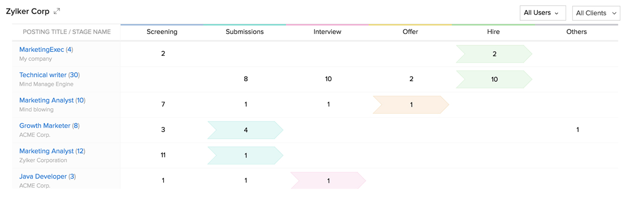Viewport: 644px width, 197px height.
Task: Open Marketing Analyst posting for Zylker Corporation
Action: pyautogui.click(x=46, y=151)
